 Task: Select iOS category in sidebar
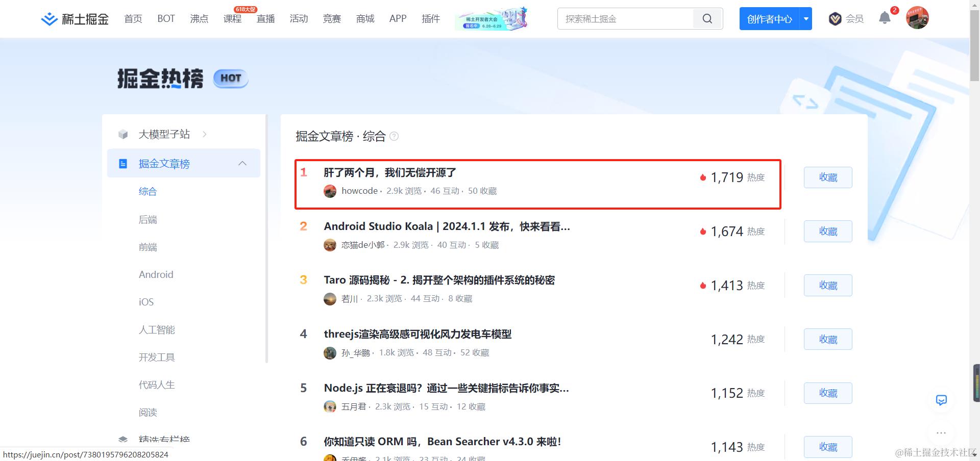(x=146, y=302)
